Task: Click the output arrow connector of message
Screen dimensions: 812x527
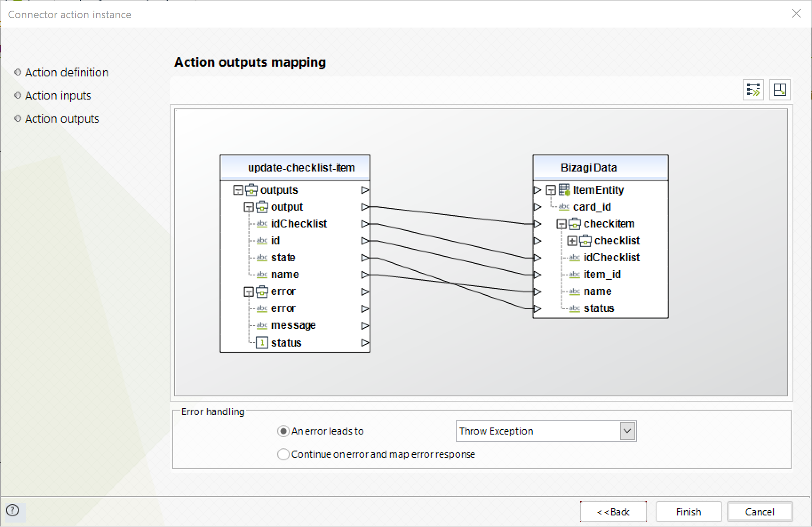Action: pos(365,326)
